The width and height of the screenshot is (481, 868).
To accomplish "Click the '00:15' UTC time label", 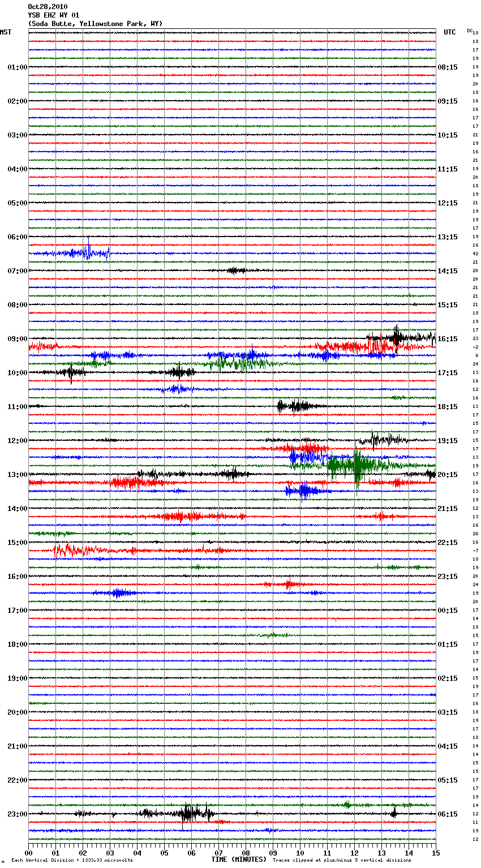I will pos(448,611).
